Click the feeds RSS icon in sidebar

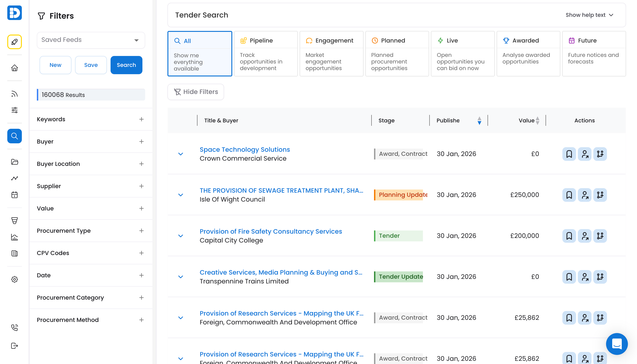coord(15,94)
